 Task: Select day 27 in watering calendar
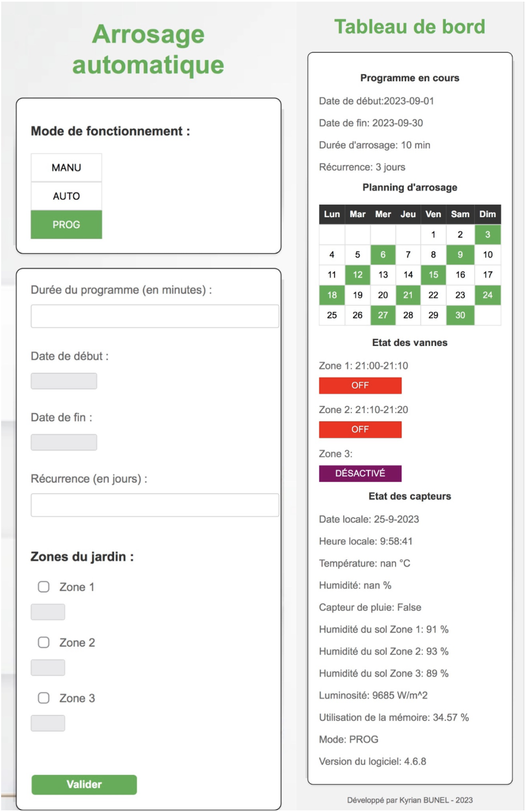[x=383, y=315]
